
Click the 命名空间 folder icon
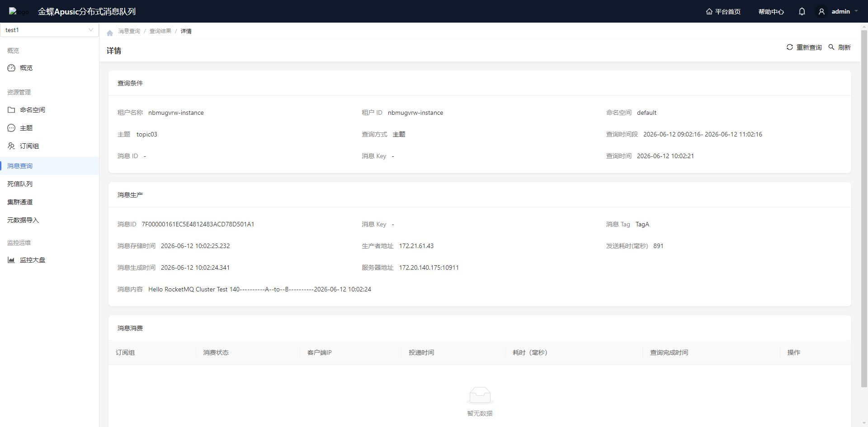point(11,110)
